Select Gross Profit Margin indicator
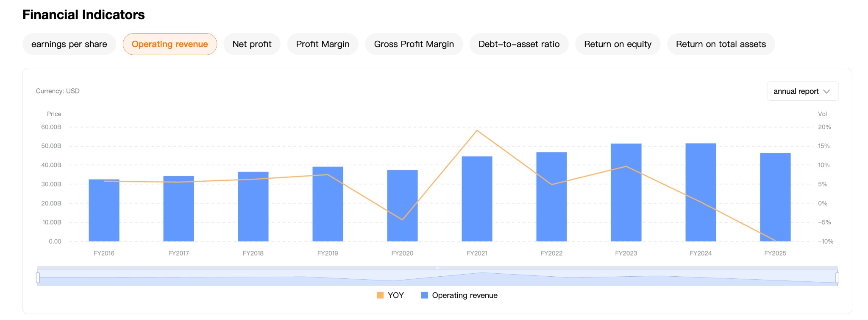Image resolution: width=868 pixels, height=320 pixels. click(x=414, y=44)
